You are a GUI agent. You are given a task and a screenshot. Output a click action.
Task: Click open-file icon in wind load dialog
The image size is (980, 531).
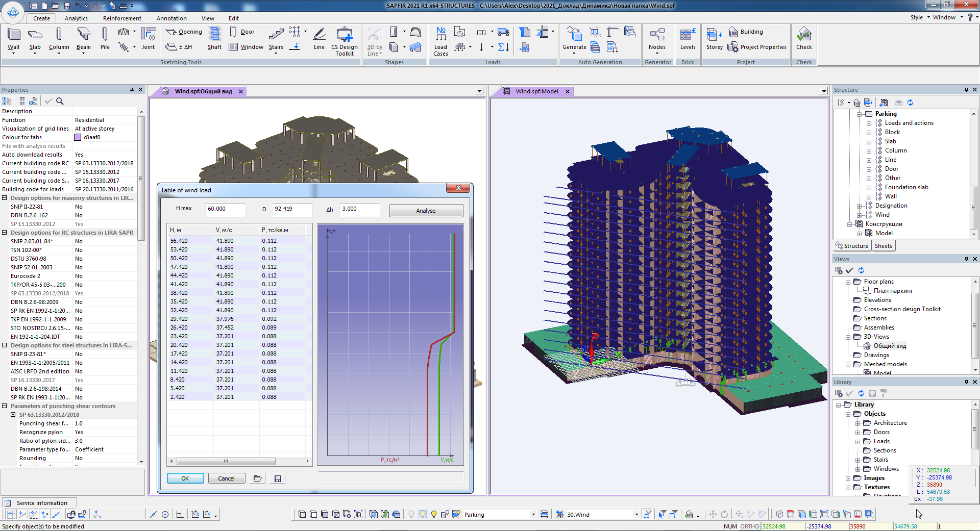click(x=258, y=478)
